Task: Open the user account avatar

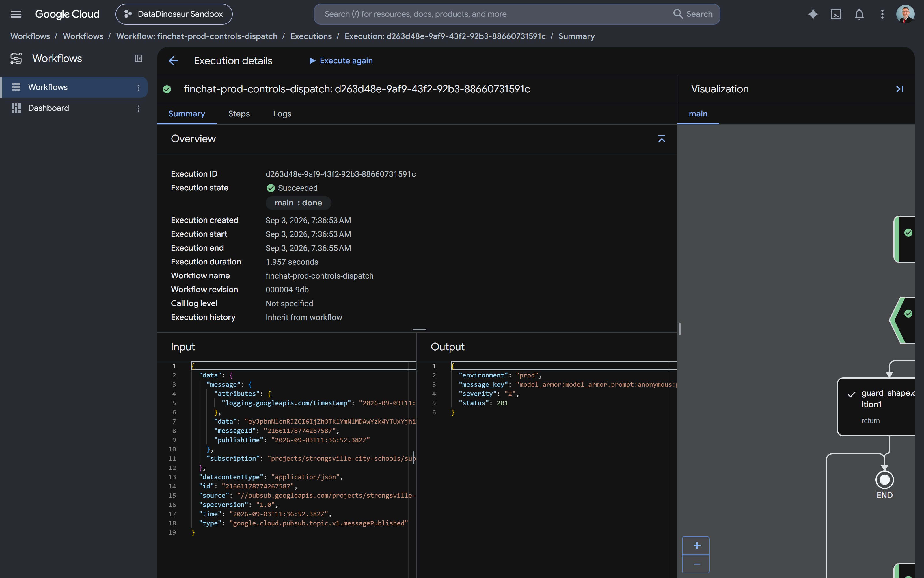Action: click(905, 14)
